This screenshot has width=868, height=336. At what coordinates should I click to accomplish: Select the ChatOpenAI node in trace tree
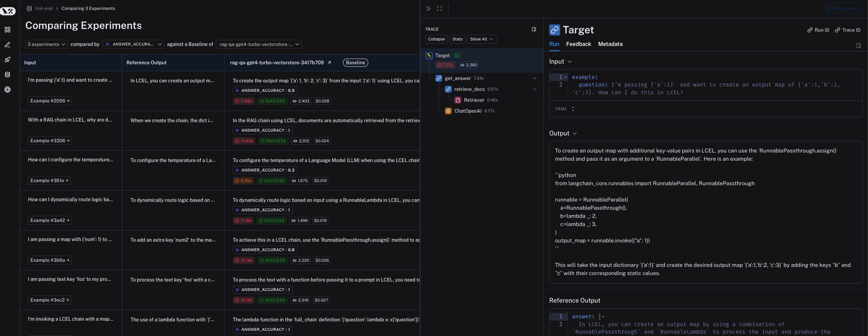click(468, 111)
